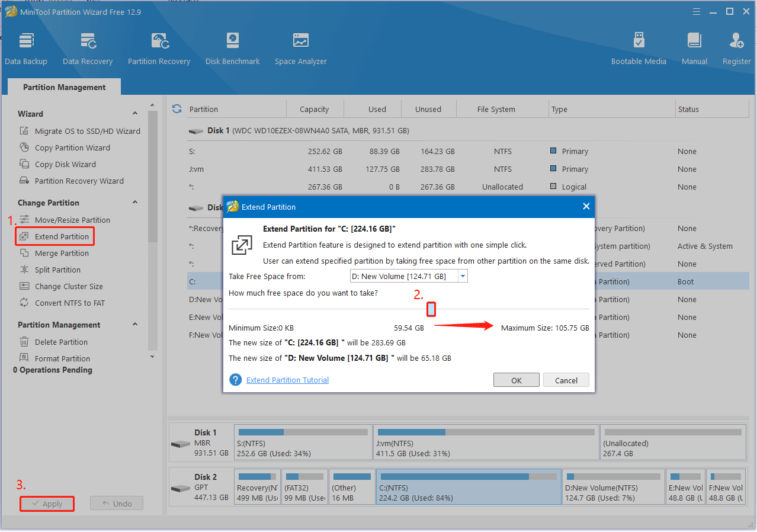Image resolution: width=757 pixels, height=532 pixels.
Task: Create Bootable Media
Action: coord(639,49)
